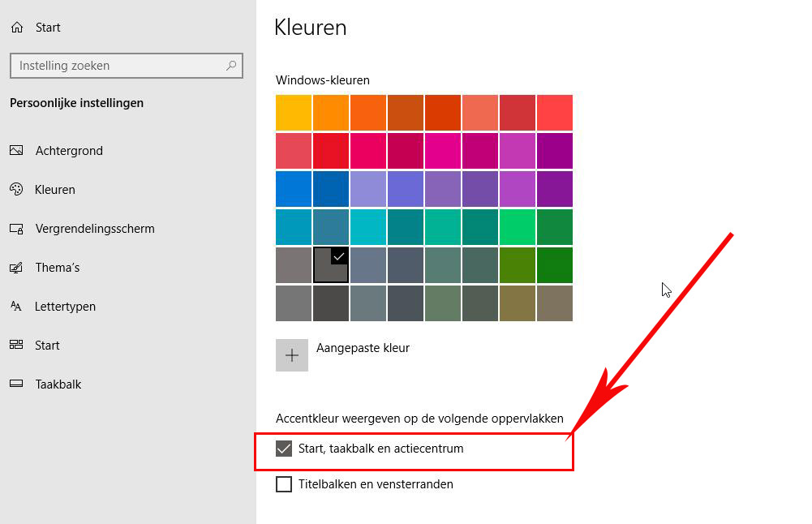Click the Aangepaste kleur label
Viewport: 812px width, 524px height.
[363, 348]
